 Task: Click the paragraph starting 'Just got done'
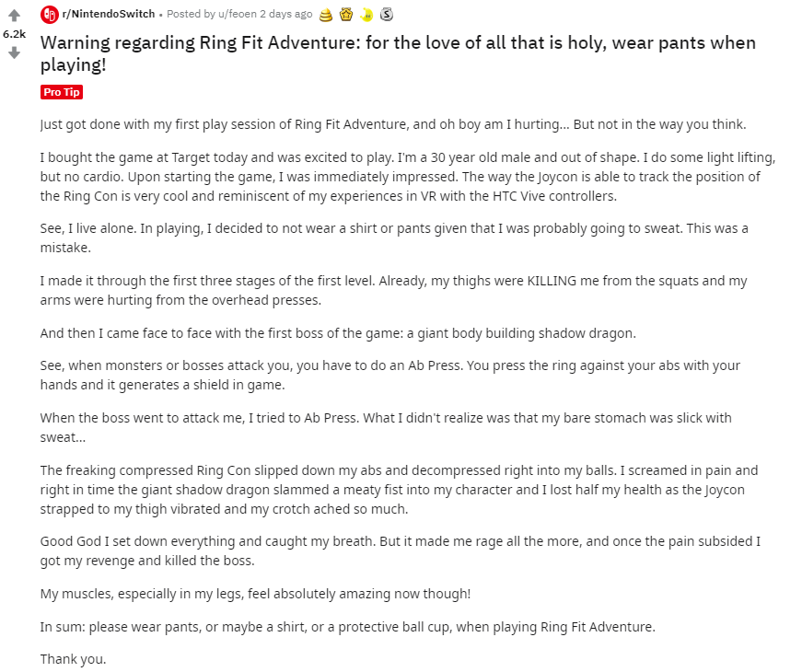[x=393, y=124]
